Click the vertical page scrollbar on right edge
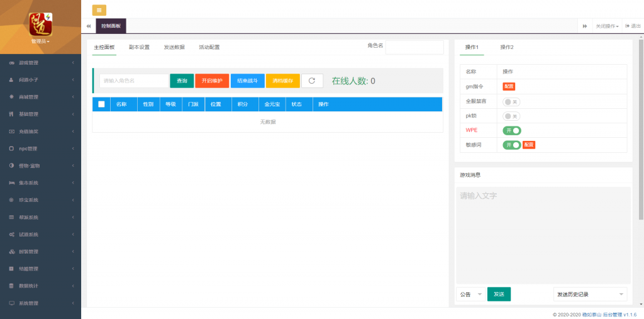 point(641,126)
